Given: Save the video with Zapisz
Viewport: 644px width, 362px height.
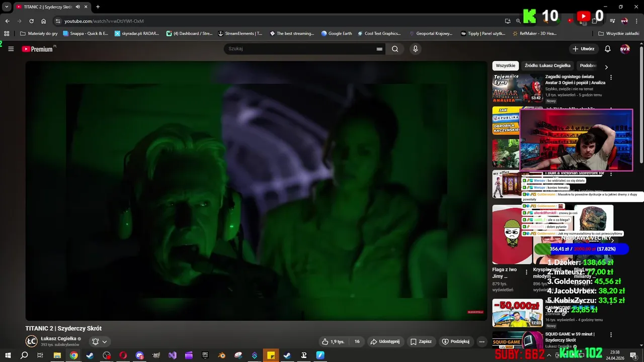Looking at the screenshot, I should [x=421, y=341].
